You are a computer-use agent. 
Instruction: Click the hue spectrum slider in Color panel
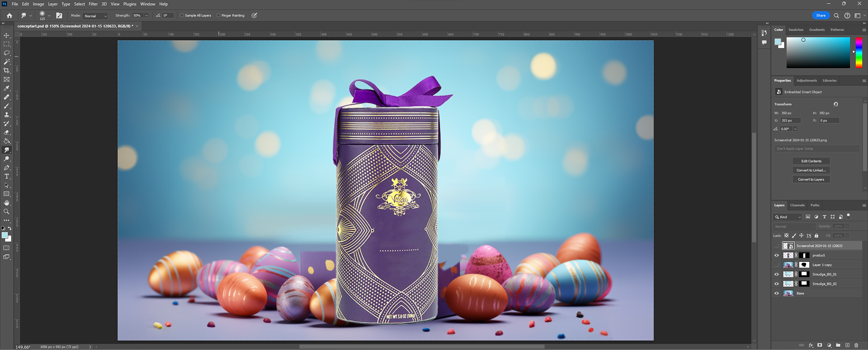click(859, 53)
